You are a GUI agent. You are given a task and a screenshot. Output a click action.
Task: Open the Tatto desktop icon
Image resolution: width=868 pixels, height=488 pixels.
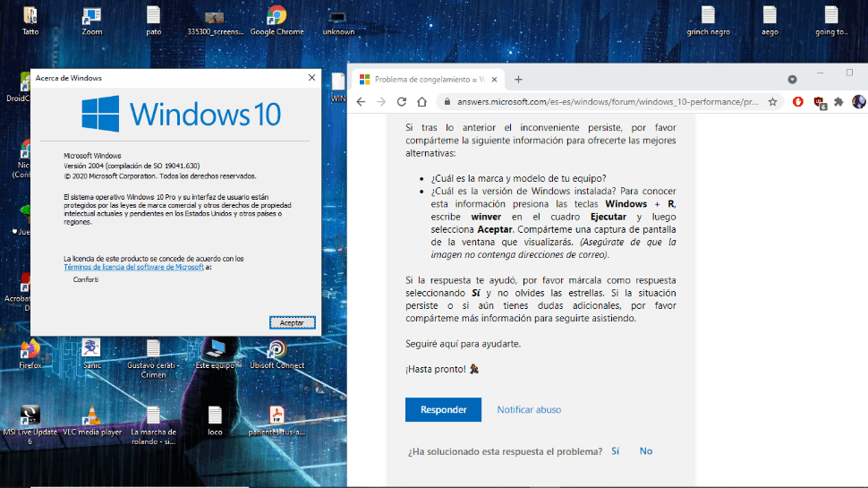coord(30,21)
